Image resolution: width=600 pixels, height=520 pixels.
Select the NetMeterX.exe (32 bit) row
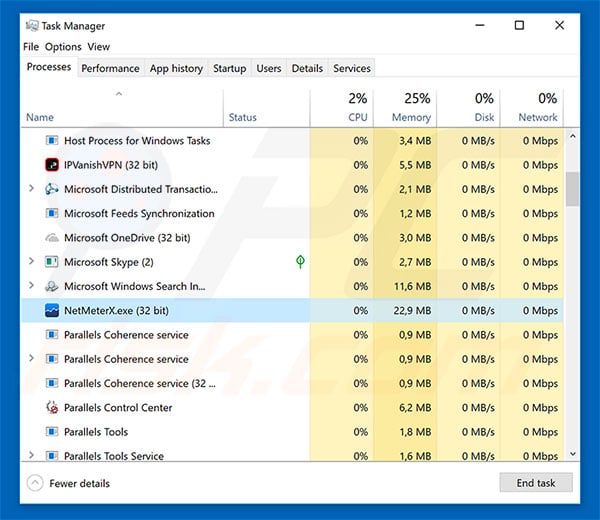[292, 310]
